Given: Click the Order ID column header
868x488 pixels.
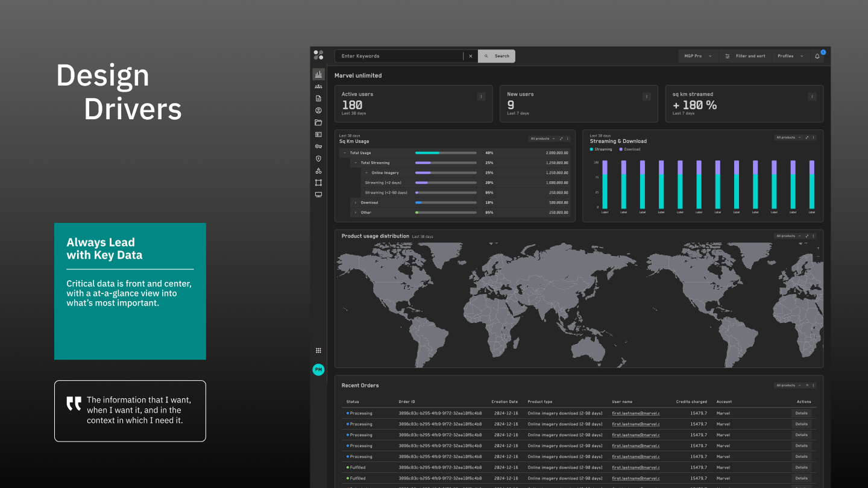Looking at the screenshot, I should point(407,402).
